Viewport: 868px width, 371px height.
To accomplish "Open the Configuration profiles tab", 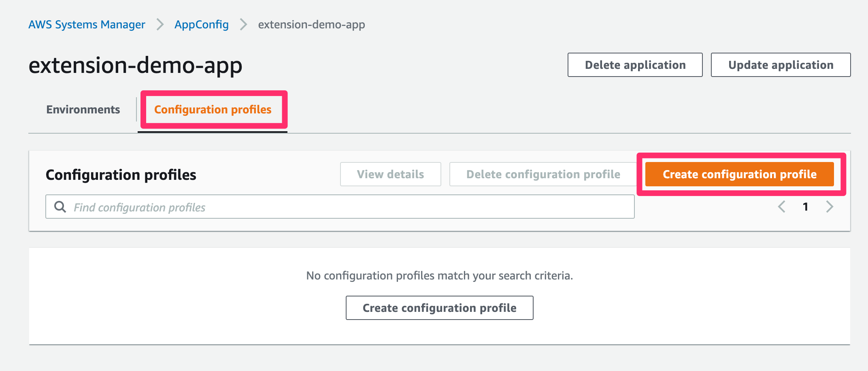I will (213, 110).
